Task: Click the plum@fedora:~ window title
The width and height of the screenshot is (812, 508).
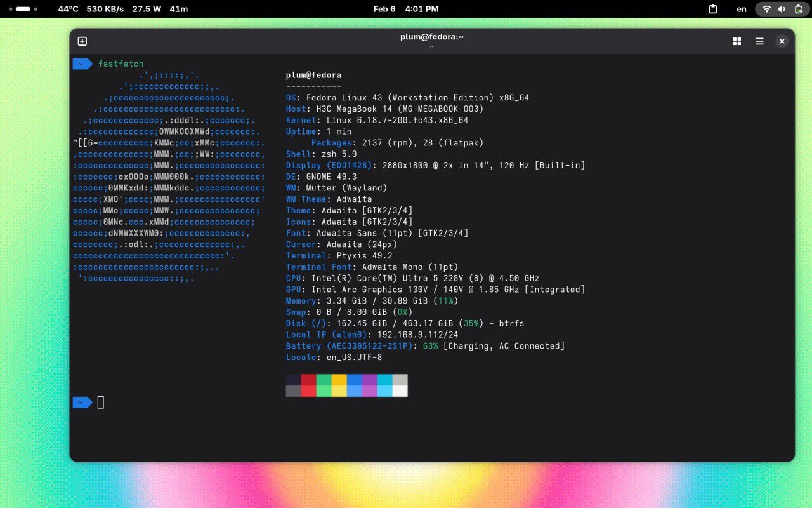Action: tap(431, 37)
